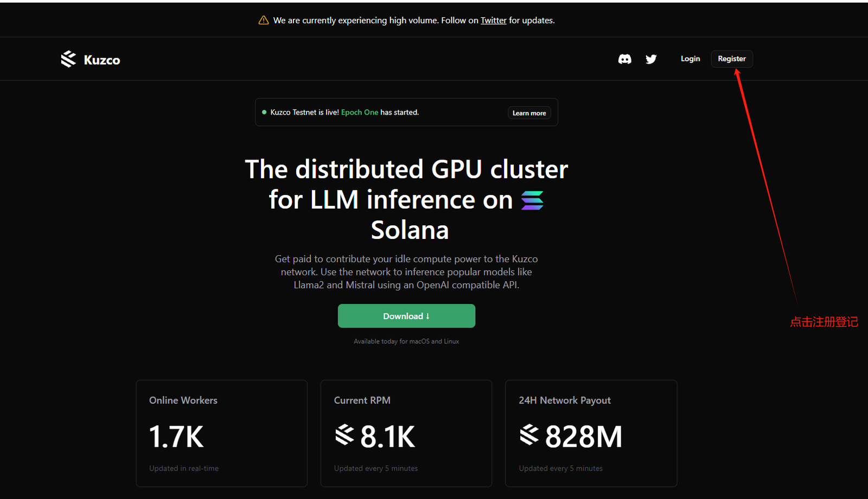The height and width of the screenshot is (499, 868).
Task: Click the Kuzco token icon beside 828M
Action: coord(529,435)
